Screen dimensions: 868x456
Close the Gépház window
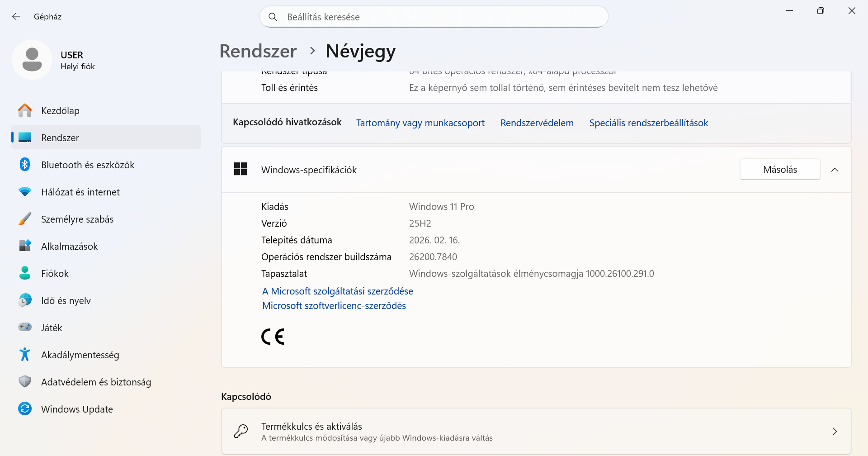point(852,11)
